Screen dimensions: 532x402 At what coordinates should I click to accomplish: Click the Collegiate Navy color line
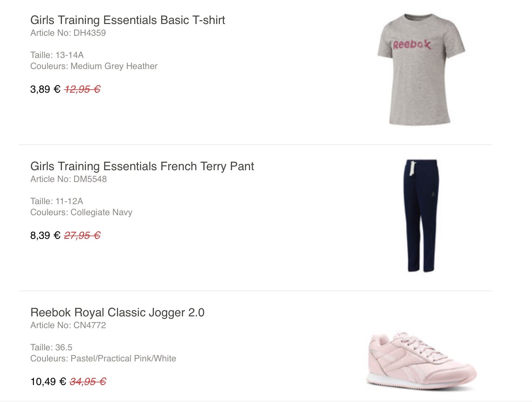(81, 212)
